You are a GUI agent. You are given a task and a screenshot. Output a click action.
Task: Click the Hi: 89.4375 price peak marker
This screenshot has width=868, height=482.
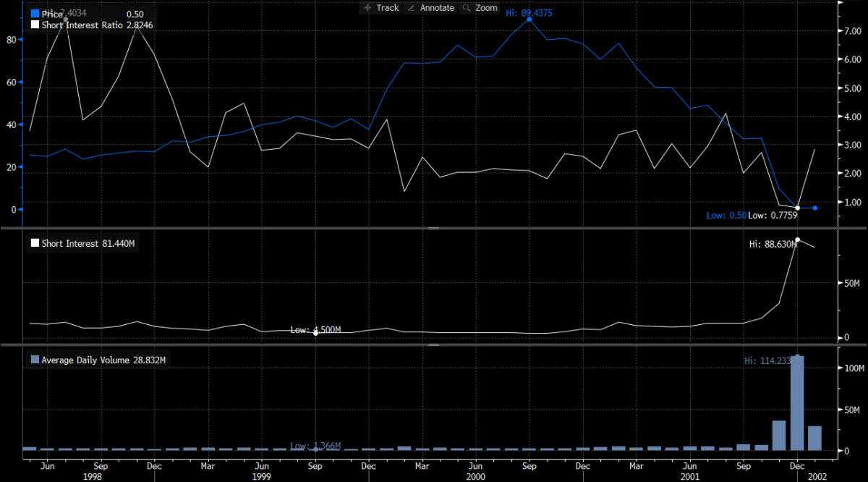coord(529,19)
